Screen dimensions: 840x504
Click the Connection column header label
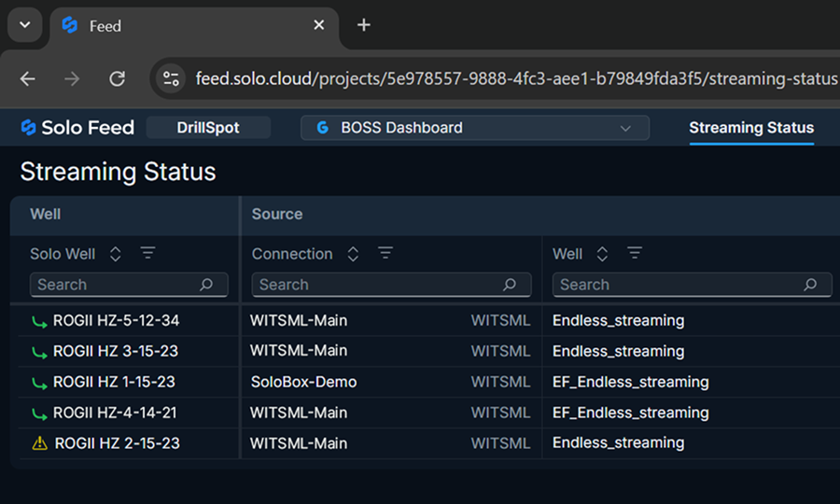pos(292,254)
